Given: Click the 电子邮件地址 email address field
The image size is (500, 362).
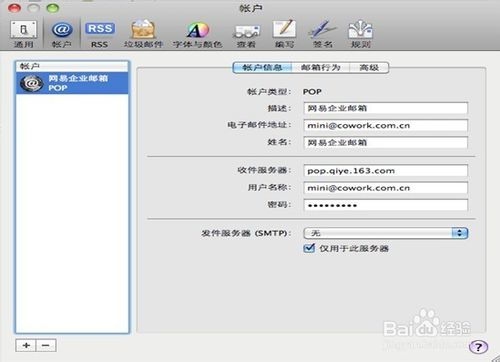Looking at the screenshot, I should pos(386,126).
